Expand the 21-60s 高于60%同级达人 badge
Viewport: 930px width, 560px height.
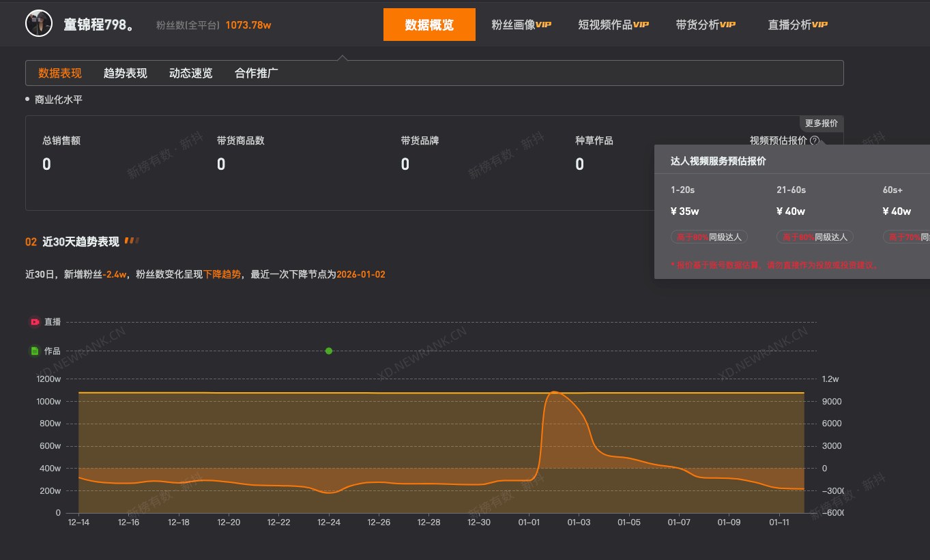point(815,237)
